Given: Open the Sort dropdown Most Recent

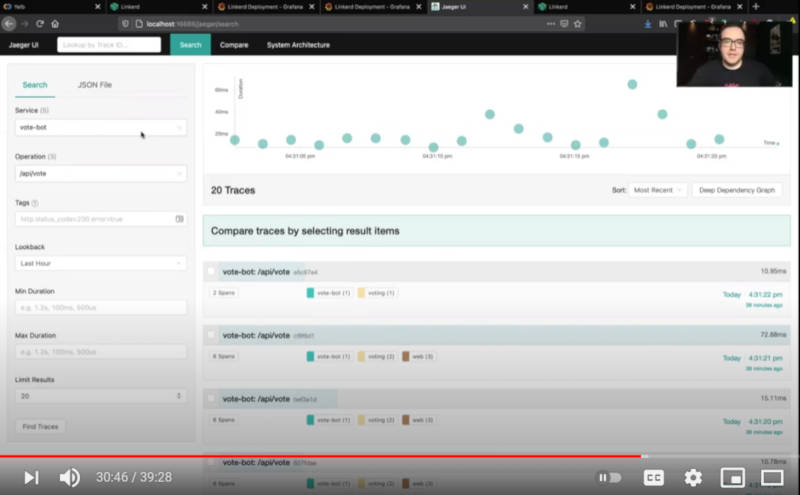Looking at the screenshot, I should 658,190.
